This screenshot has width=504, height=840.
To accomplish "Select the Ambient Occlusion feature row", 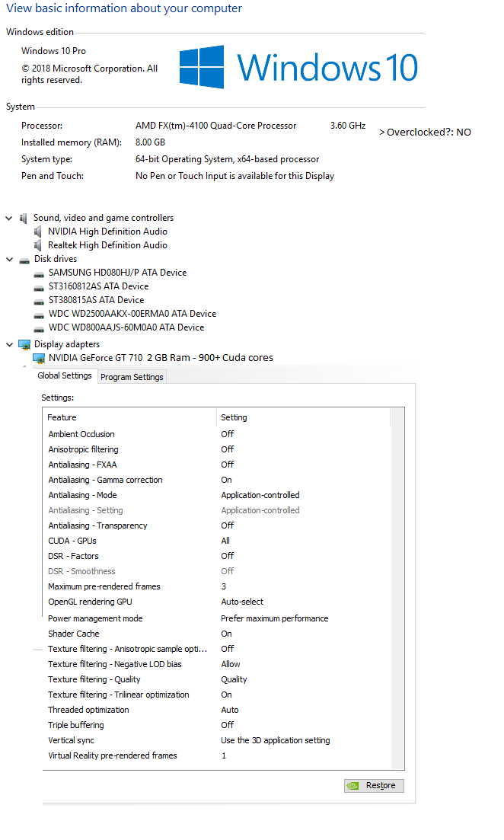I will pyautogui.click(x=217, y=434).
